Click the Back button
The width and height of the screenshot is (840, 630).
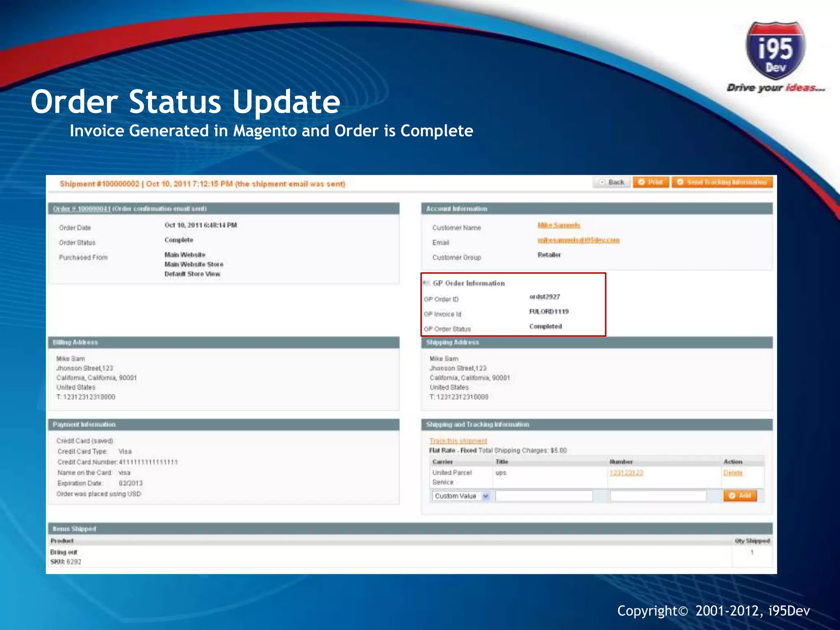611,182
